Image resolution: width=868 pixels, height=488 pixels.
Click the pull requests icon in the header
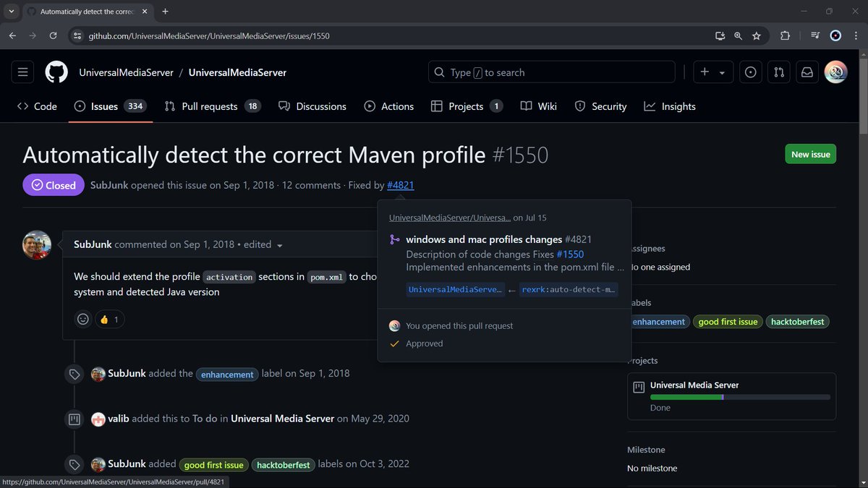[778, 72]
